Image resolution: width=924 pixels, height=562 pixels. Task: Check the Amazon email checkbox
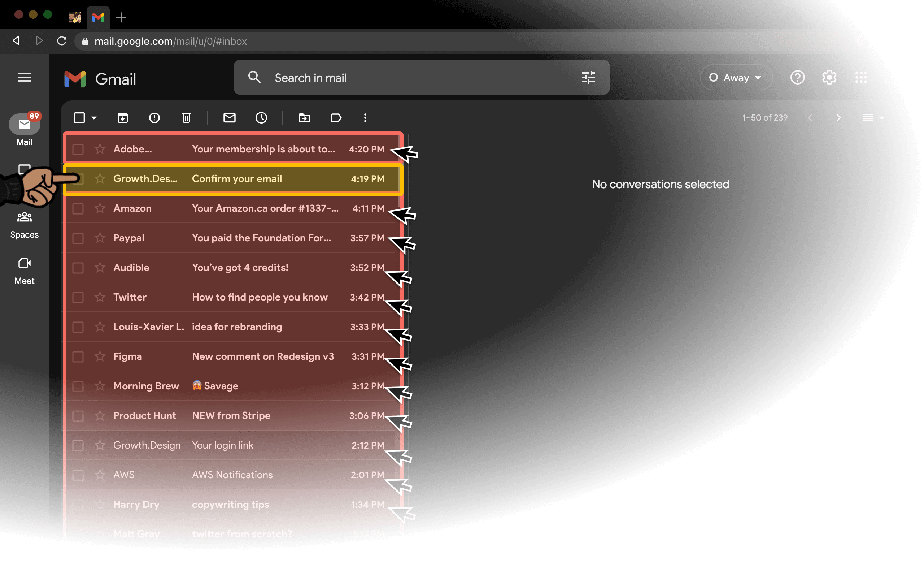pos(78,208)
